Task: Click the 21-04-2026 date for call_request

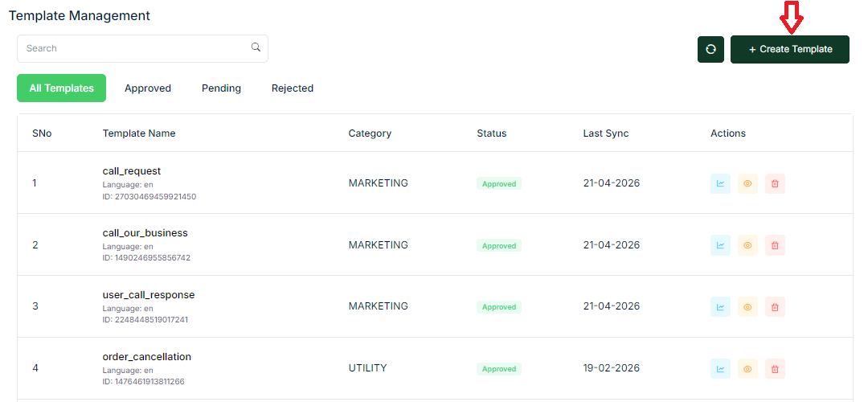Action: coord(611,183)
